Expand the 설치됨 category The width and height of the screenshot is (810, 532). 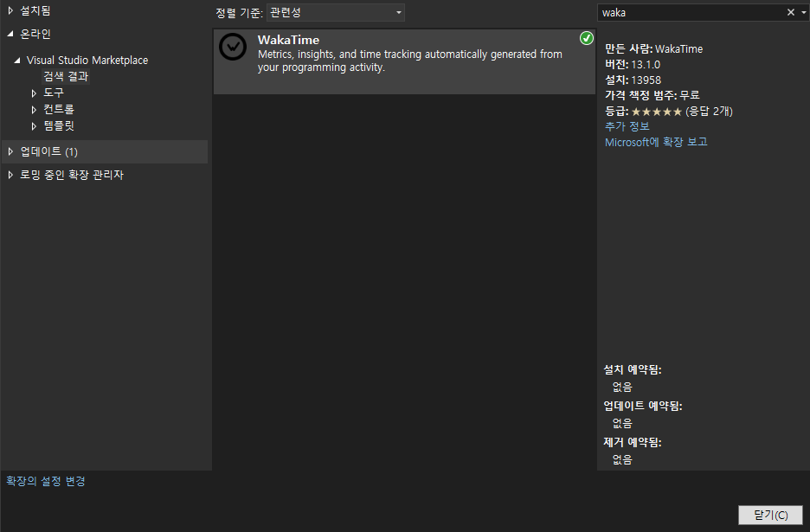tap(10, 10)
